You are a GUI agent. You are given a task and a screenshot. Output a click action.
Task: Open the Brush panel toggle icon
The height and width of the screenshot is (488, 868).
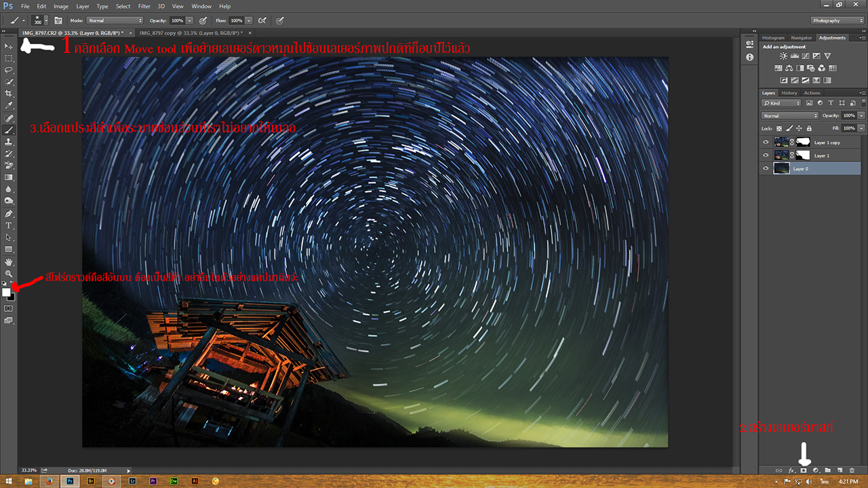[x=58, y=20]
